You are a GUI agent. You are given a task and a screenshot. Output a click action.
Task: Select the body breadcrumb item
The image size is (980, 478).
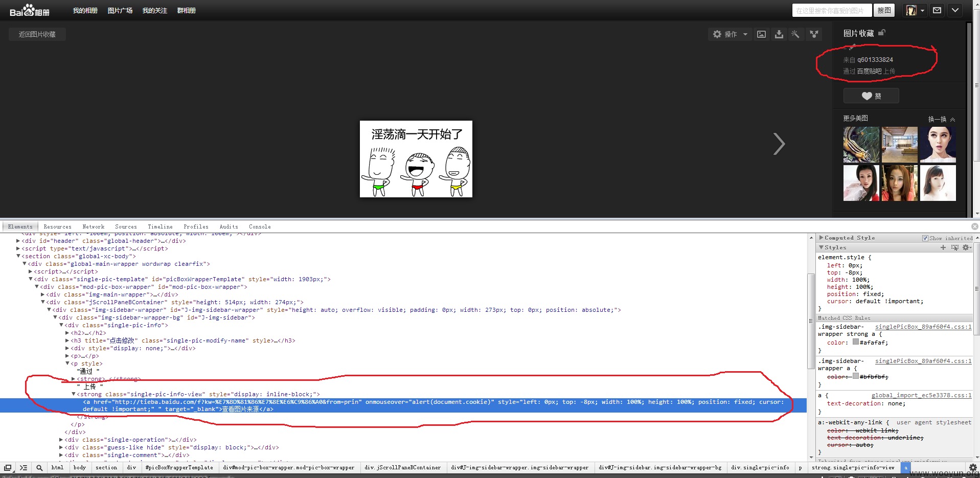click(80, 467)
